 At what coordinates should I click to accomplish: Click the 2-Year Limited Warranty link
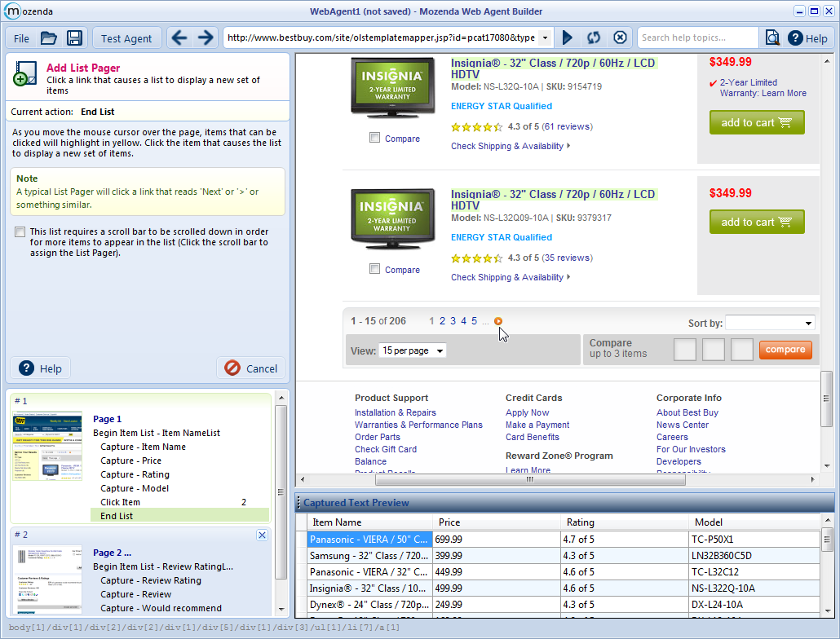pyautogui.click(x=763, y=88)
